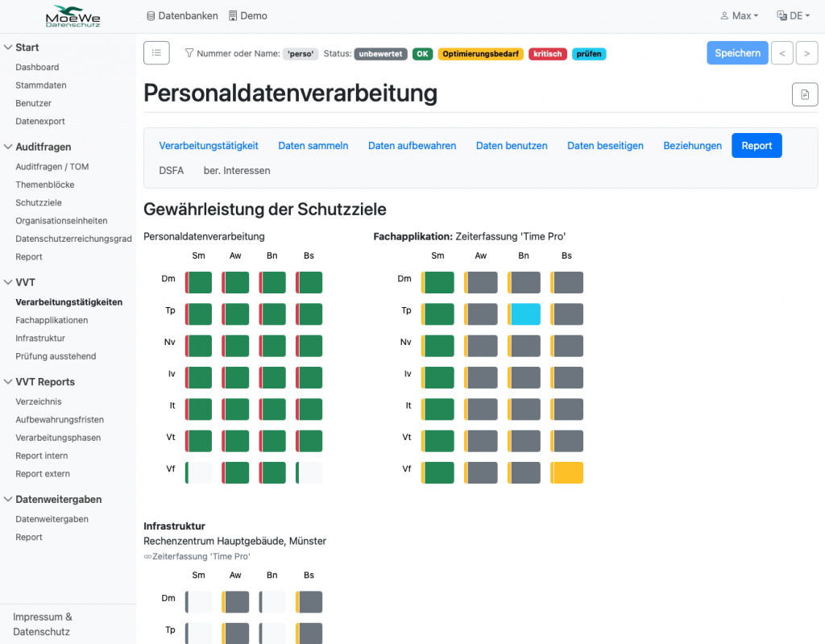Image resolution: width=825 pixels, height=644 pixels.
Task: Switch to the Daten sammeln tab
Action: pyautogui.click(x=313, y=146)
